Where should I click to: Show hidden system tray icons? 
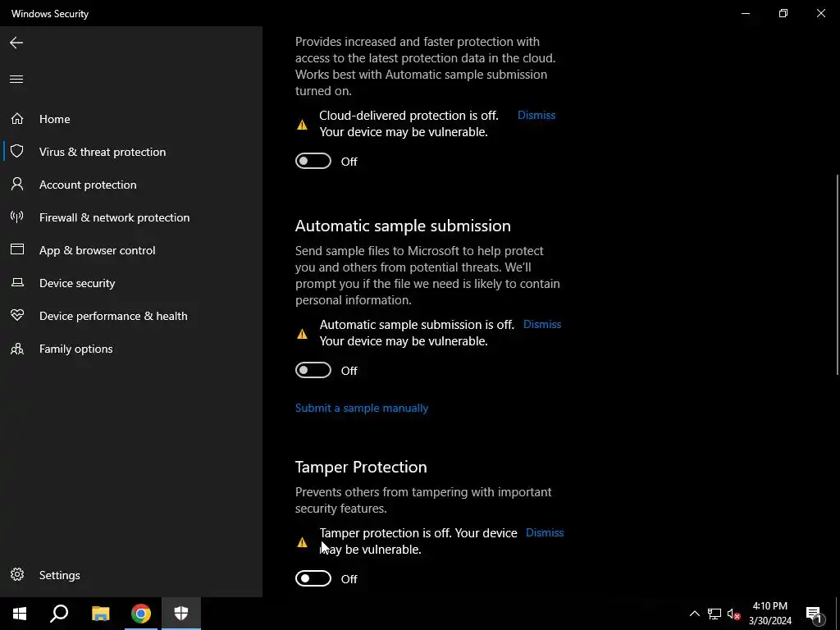pos(694,614)
